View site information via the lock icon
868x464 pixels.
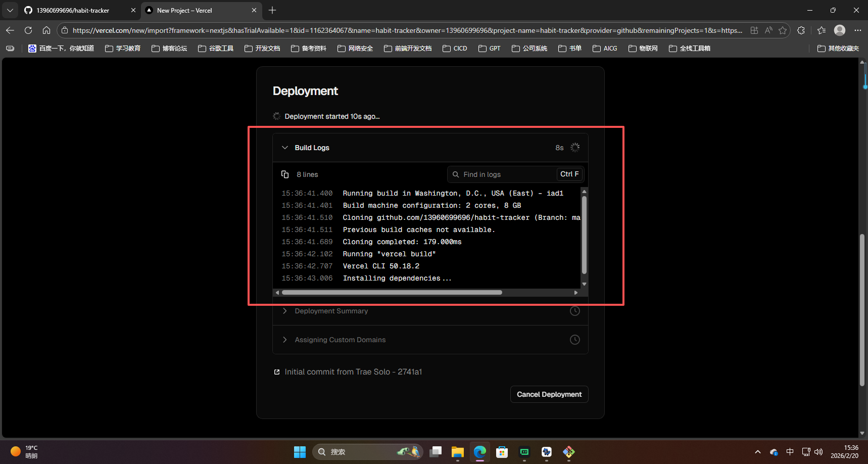[x=65, y=30]
